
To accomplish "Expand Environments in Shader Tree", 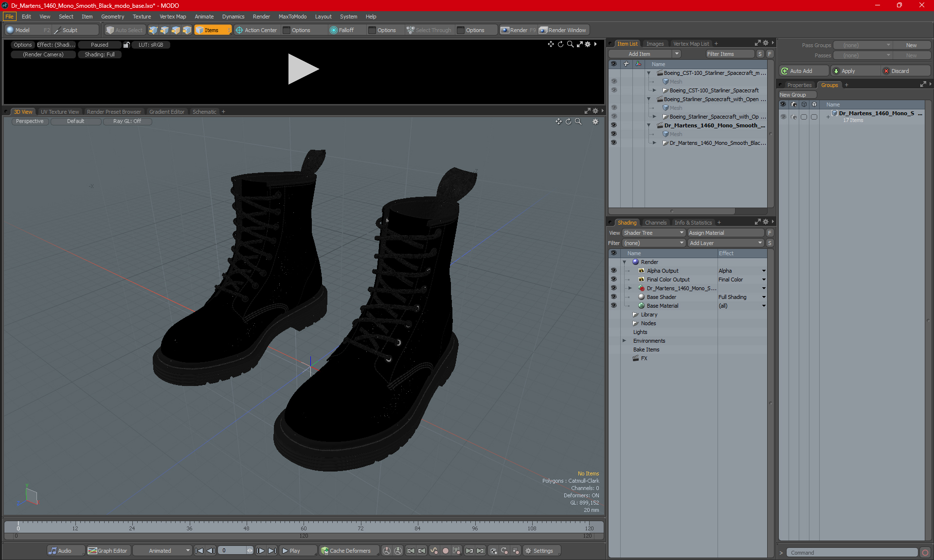I will pyautogui.click(x=624, y=341).
